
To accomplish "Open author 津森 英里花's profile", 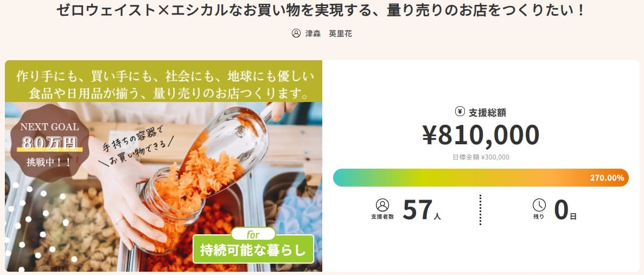I will [x=329, y=33].
